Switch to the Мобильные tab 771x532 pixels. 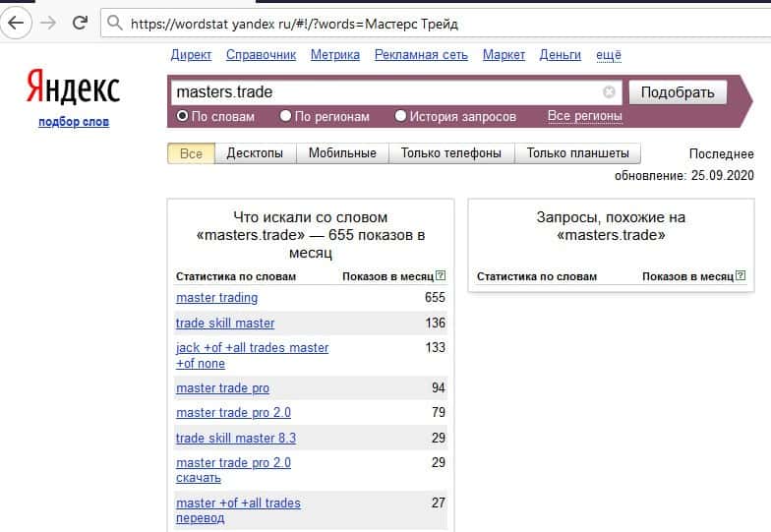[x=342, y=153]
